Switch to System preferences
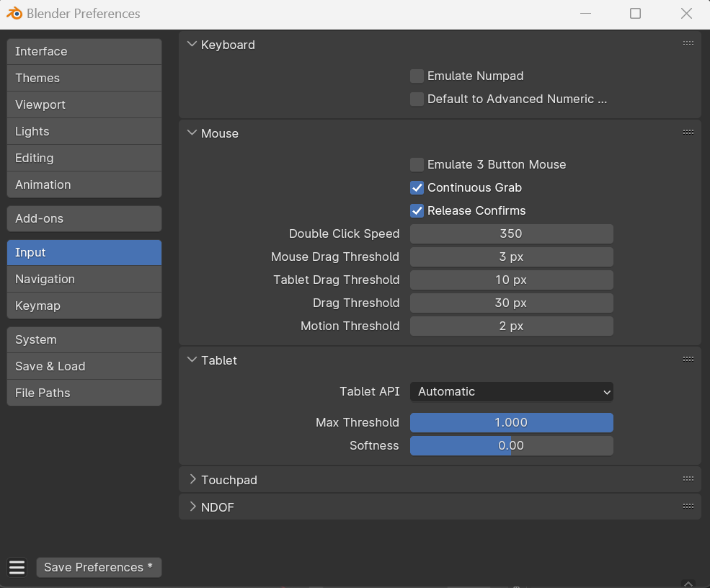Screen dimensions: 710x588 tap(84, 339)
